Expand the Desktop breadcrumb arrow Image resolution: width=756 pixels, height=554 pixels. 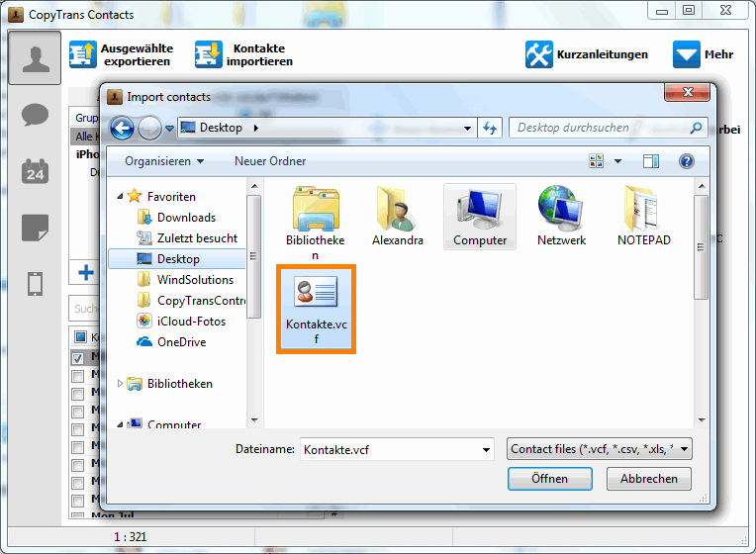pos(256,129)
